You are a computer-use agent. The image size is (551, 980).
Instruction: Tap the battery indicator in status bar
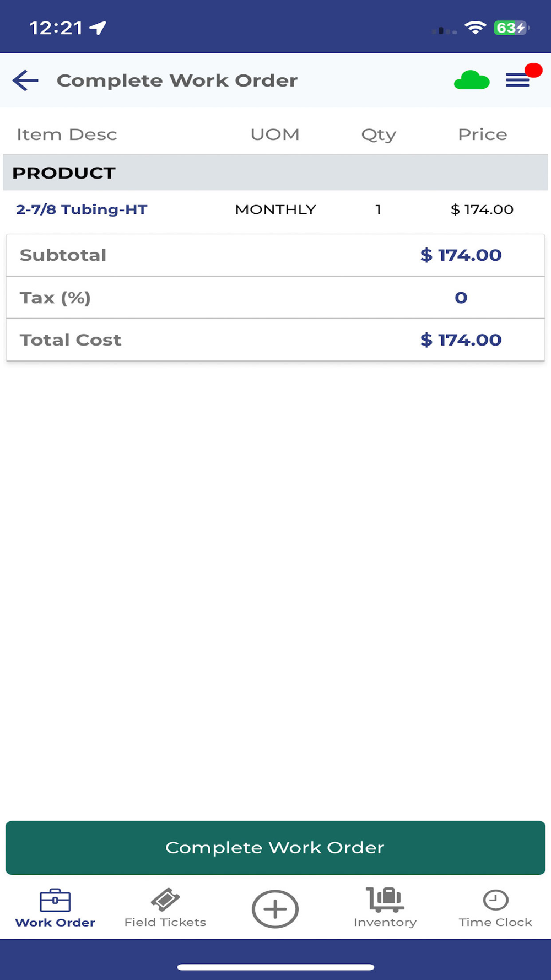click(x=511, y=28)
